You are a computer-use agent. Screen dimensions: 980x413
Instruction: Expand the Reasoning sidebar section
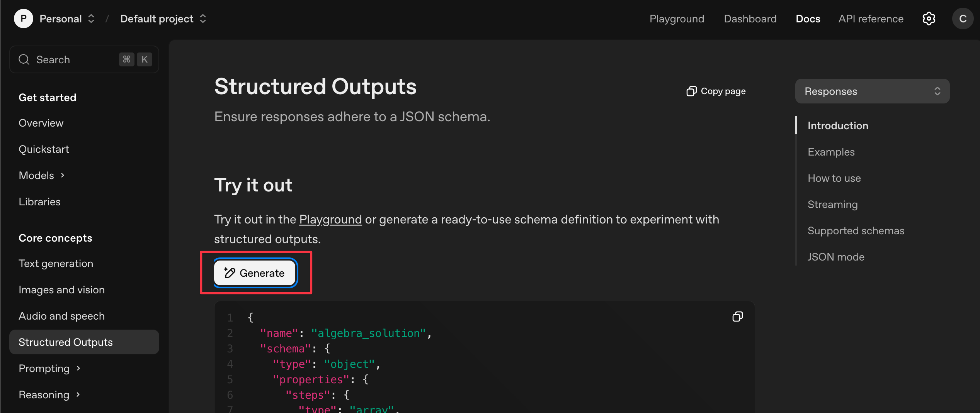pyautogui.click(x=49, y=394)
